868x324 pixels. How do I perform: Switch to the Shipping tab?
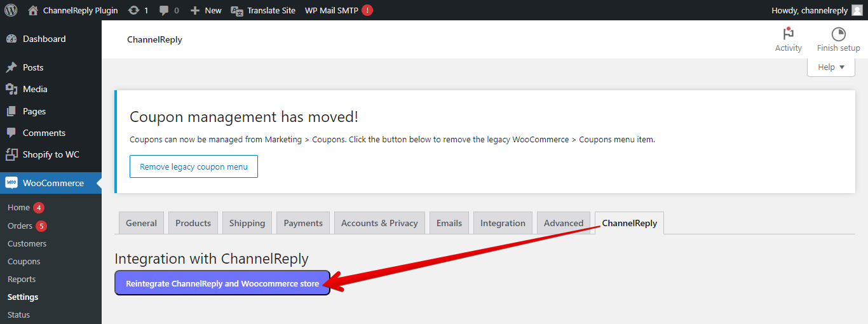(x=247, y=223)
